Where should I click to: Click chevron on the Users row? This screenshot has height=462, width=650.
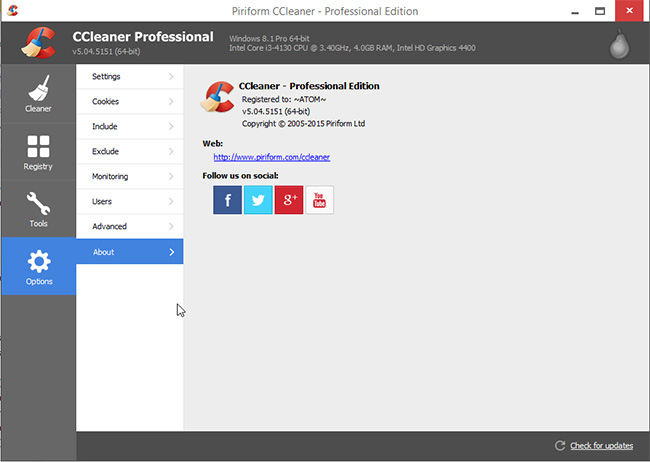click(x=171, y=202)
